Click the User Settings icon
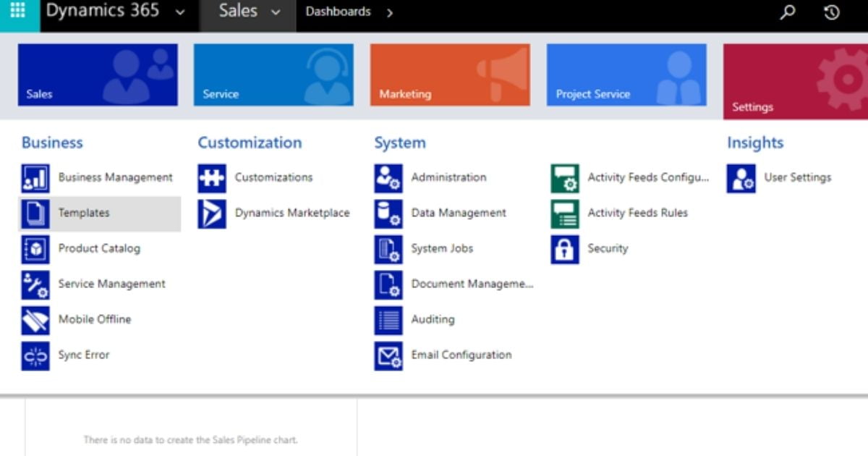868x456 pixels. pos(741,178)
